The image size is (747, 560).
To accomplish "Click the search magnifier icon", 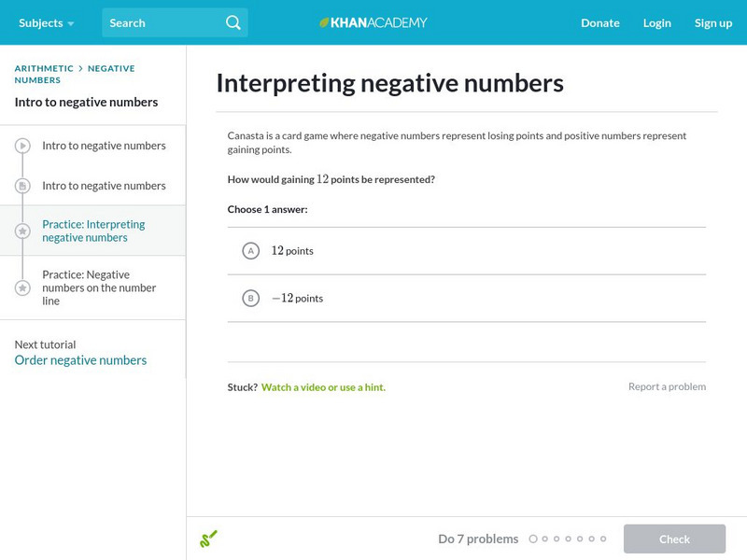I will pos(233,22).
